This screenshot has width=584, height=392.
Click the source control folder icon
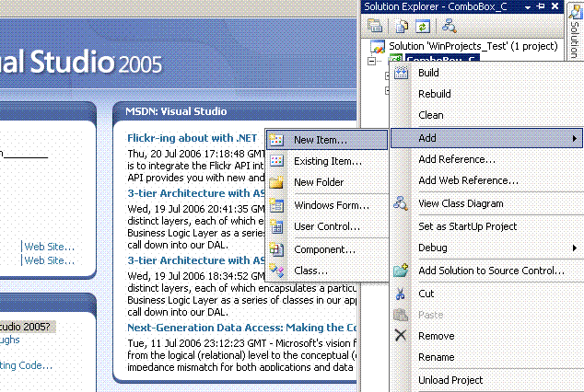[x=401, y=271]
